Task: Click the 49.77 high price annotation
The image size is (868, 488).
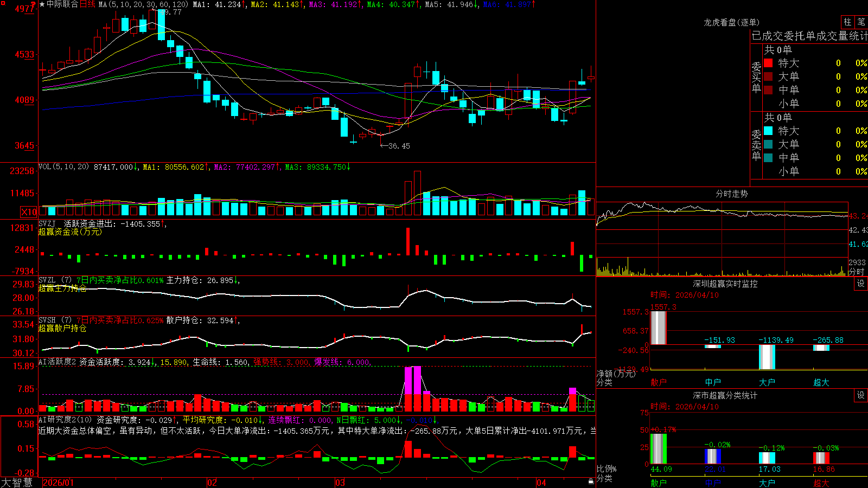Action: (170, 12)
